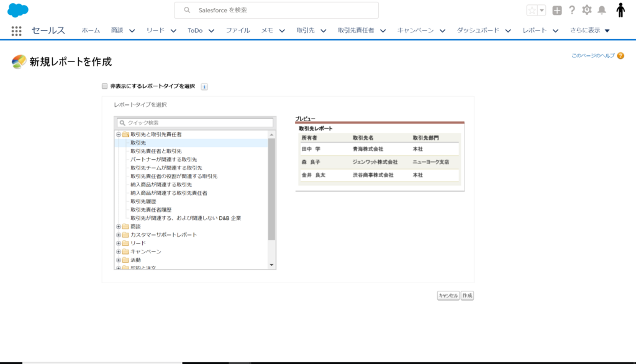Expand the キャンペーン folder in the tree

click(x=119, y=252)
